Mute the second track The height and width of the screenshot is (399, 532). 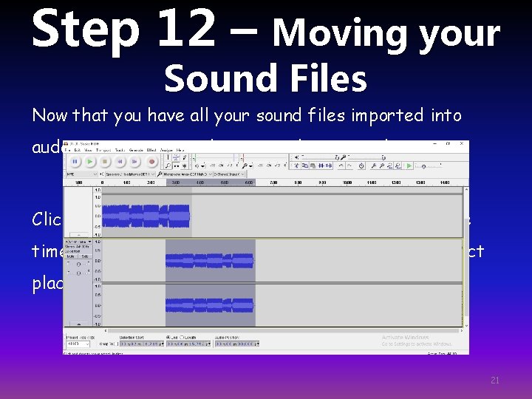71,256
